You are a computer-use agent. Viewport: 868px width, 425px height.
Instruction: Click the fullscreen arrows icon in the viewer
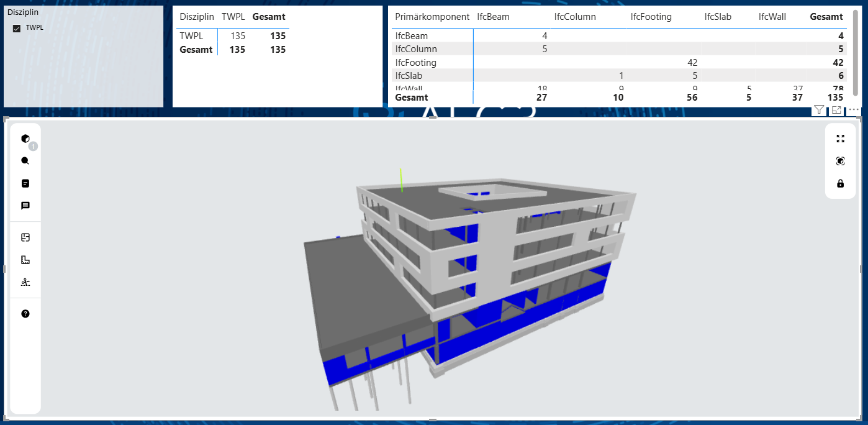coord(841,139)
